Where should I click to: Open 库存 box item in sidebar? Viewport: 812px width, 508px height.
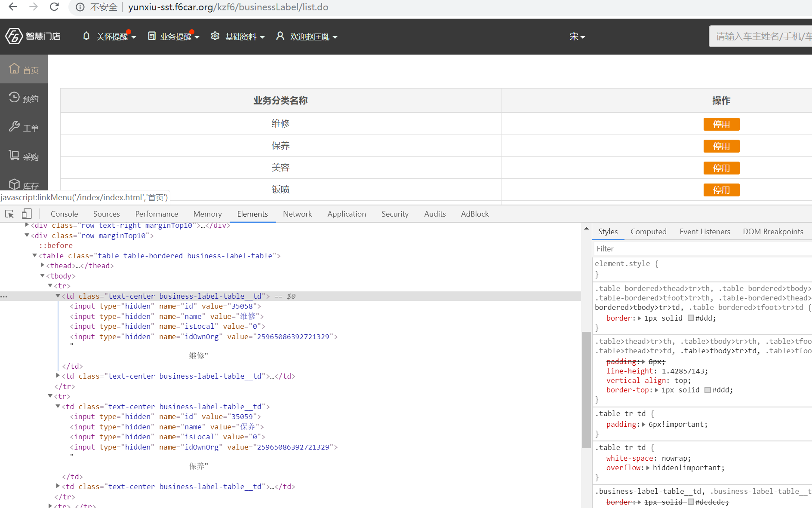24,185
